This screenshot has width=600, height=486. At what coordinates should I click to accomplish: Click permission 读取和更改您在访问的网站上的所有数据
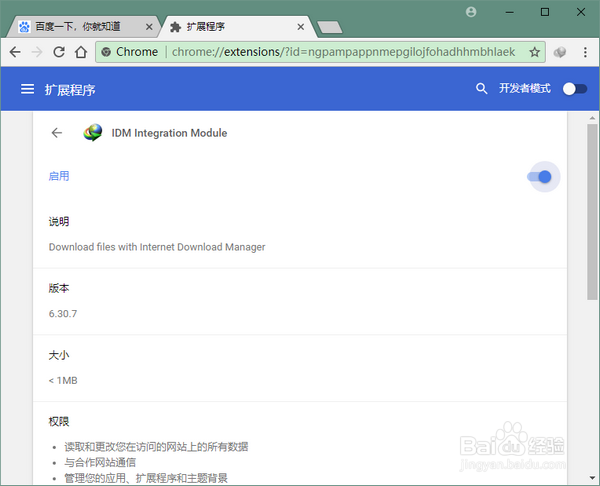click(156, 447)
